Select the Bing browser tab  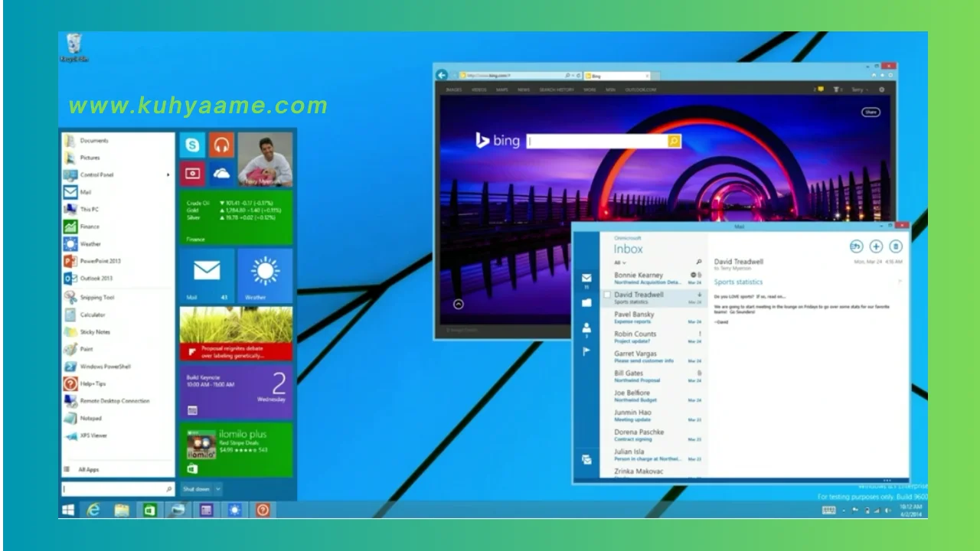pos(616,76)
